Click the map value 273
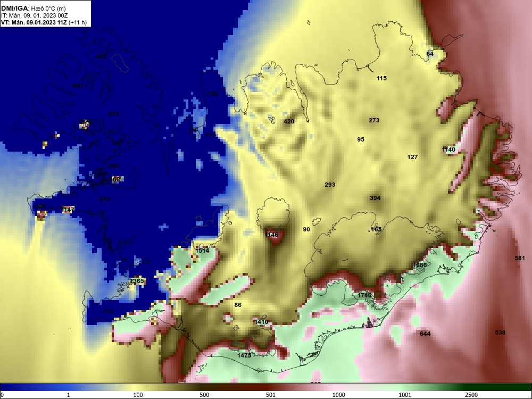This screenshot has width=532, height=399. [x=374, y=120]
